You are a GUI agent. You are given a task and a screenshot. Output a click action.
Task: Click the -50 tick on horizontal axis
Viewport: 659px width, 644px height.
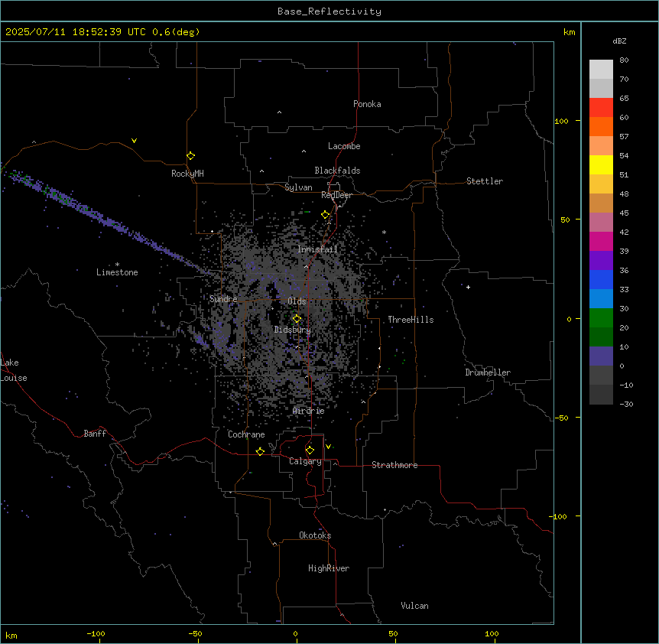click(x=195, y=634)
